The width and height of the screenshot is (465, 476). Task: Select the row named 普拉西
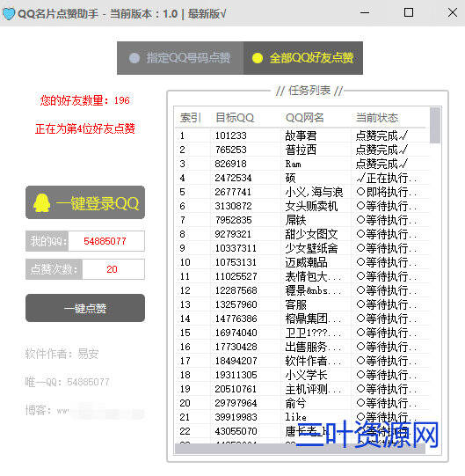302,150
